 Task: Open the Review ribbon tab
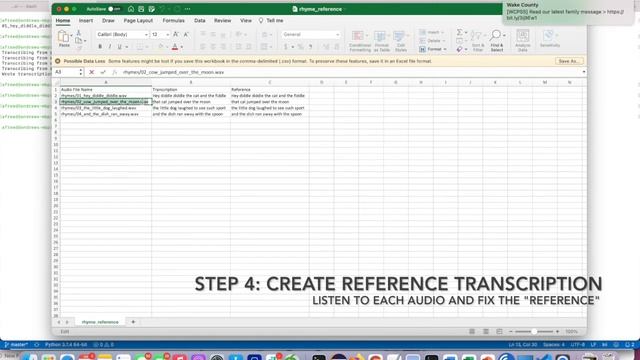[222, 20]
